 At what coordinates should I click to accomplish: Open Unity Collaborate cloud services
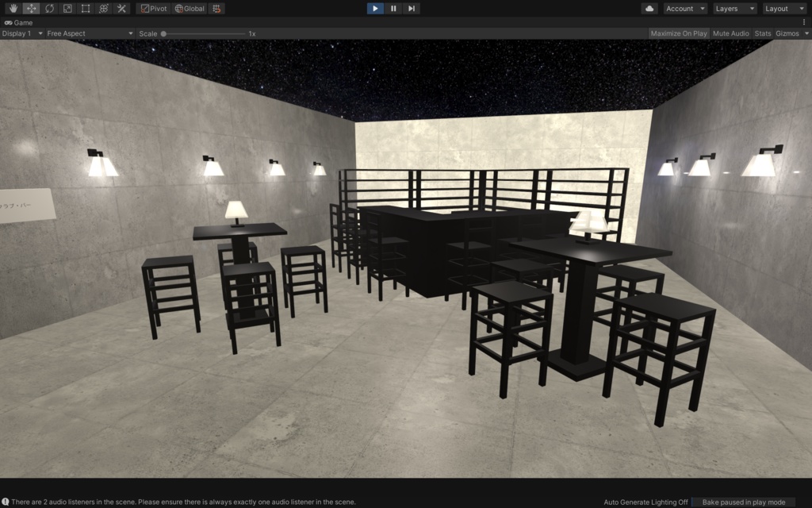(x=649, y=8)
